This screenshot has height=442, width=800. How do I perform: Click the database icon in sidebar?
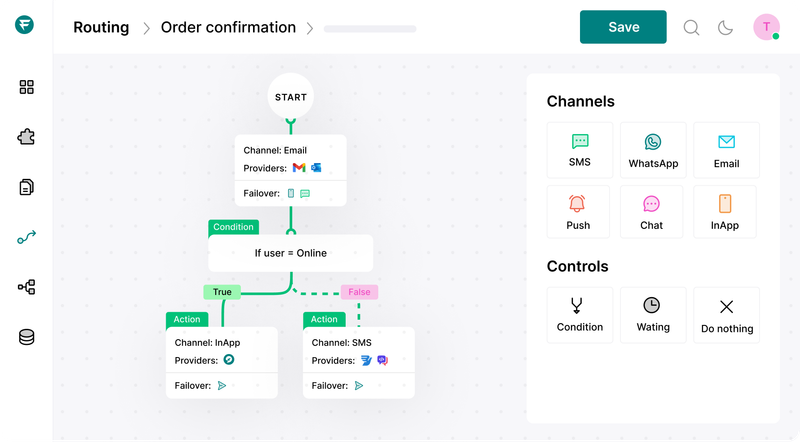27,337
